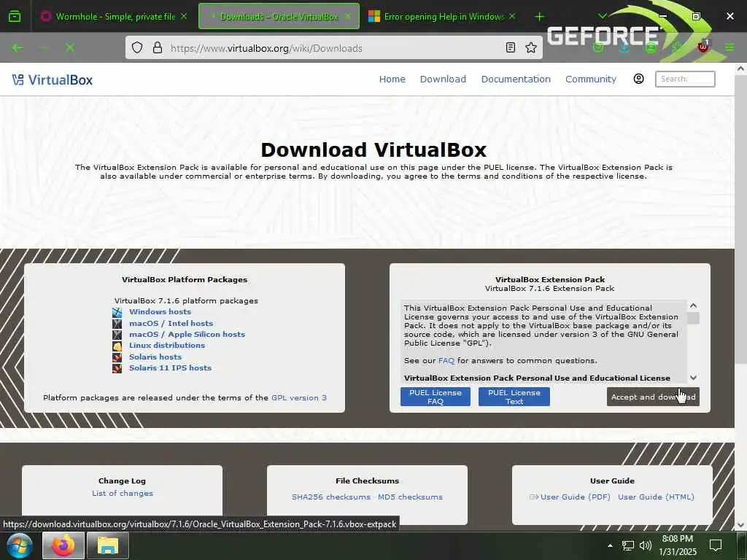Screen dimensions: 747x560
Task: Expand the list all tabs chevron
Action: pos(602,16)
